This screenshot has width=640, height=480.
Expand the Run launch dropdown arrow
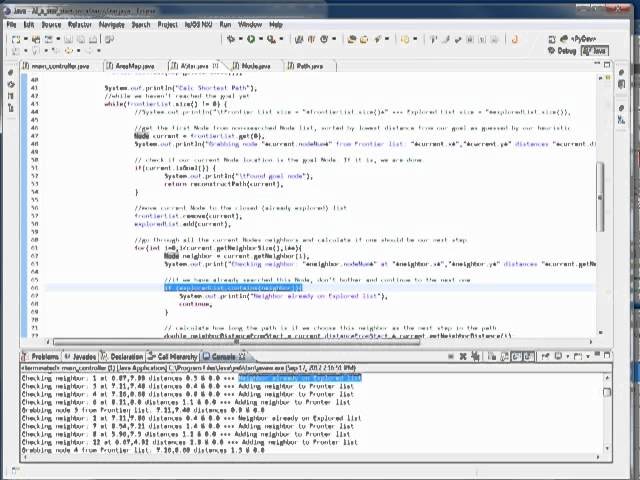point(260,39)
